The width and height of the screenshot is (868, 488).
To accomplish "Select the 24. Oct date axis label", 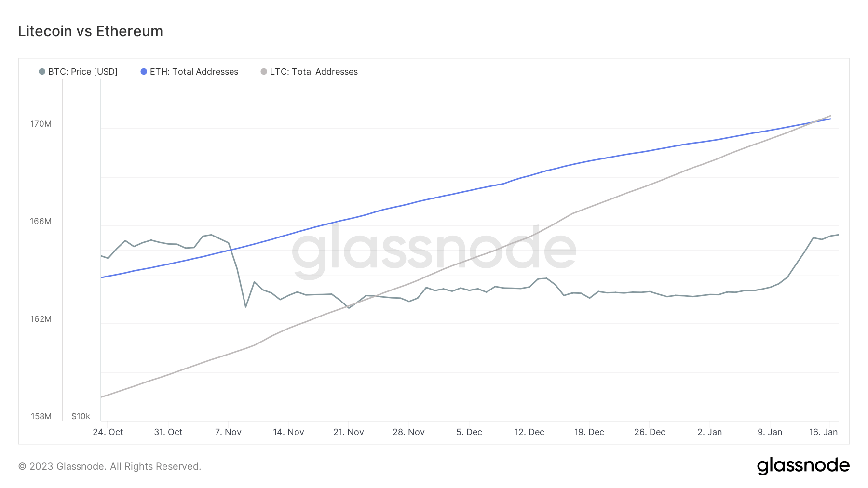I will pyautogui.click(x=108, y=432).
